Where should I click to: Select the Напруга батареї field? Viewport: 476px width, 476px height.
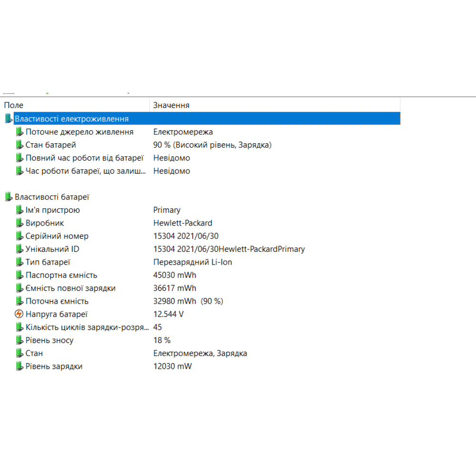tap(57, 314)
